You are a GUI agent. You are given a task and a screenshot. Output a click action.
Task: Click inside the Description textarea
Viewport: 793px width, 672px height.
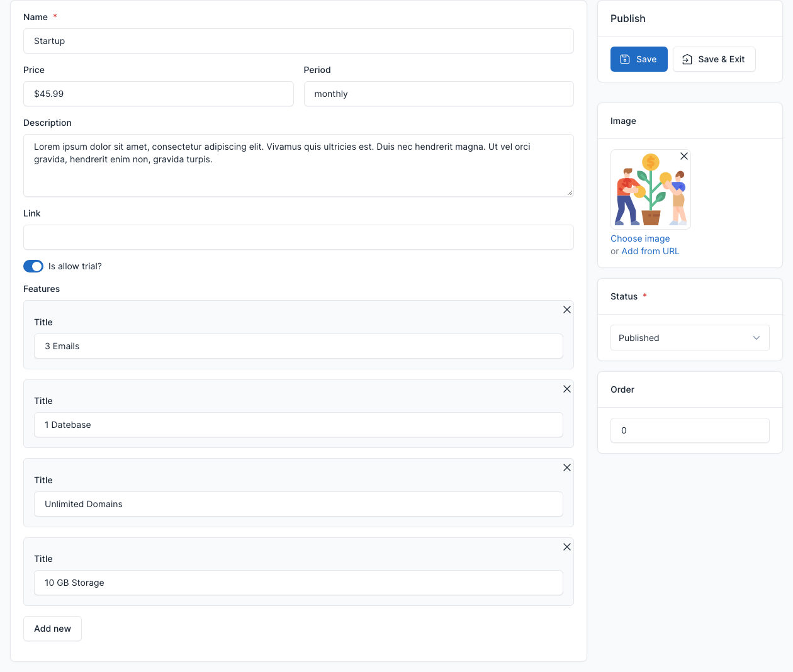(x=298, y=165)
